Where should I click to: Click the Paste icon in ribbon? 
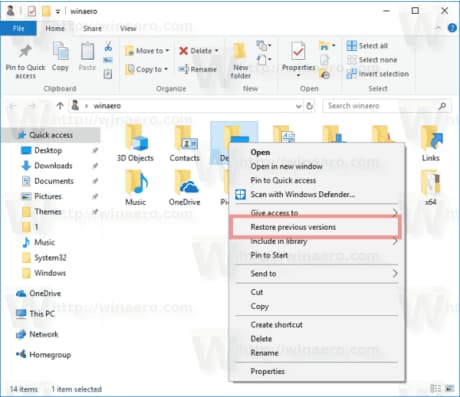coord(87,52)
